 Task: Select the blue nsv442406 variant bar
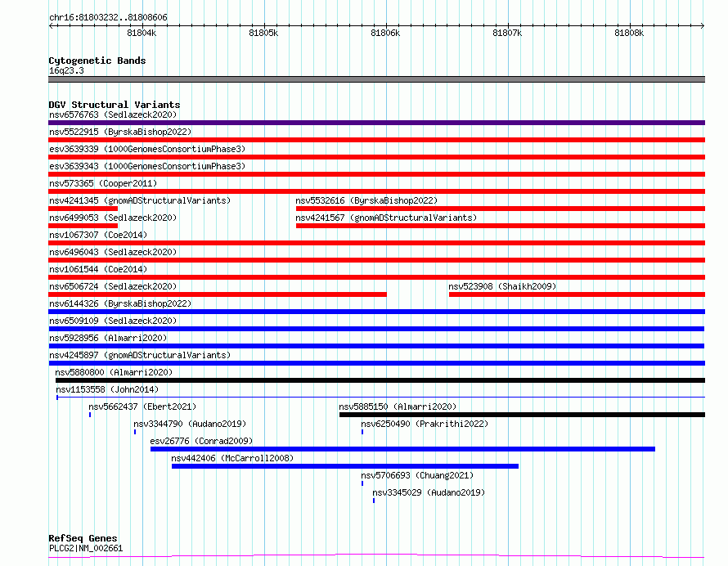(345, 466)
